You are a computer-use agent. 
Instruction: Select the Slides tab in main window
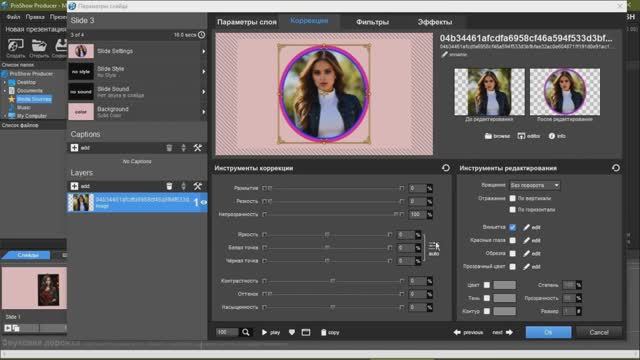click(x=28, y=255)
